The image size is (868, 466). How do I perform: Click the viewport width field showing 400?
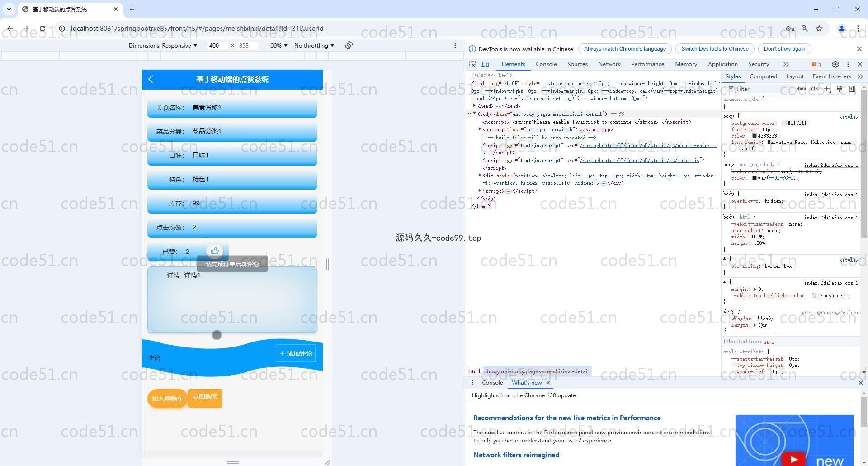coord(218,45)
